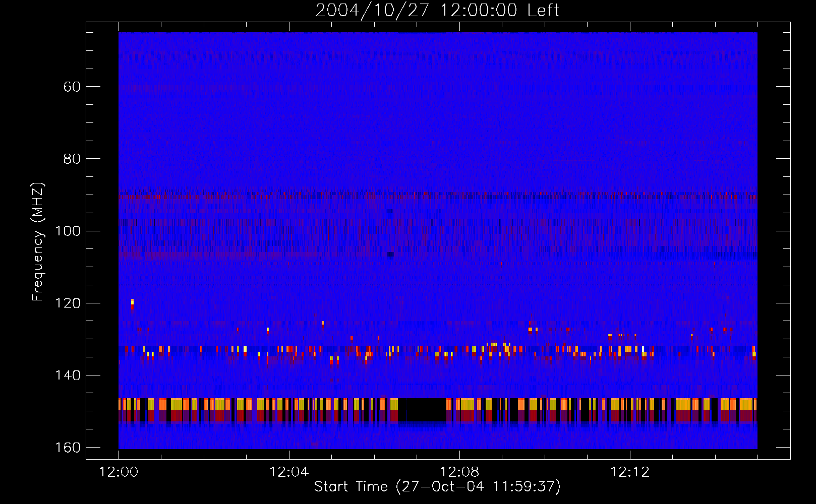Click the 12:12 time tick label

pos(630,472)
